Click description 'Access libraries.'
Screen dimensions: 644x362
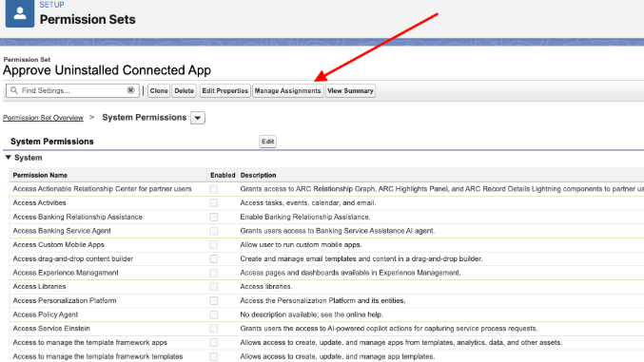[266, 287]
